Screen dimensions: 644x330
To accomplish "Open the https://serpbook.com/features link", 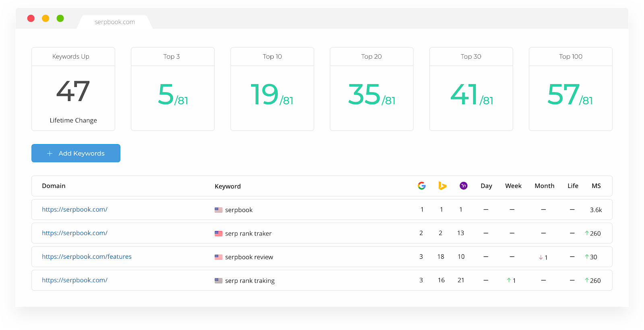I will [x=87, y=256].
